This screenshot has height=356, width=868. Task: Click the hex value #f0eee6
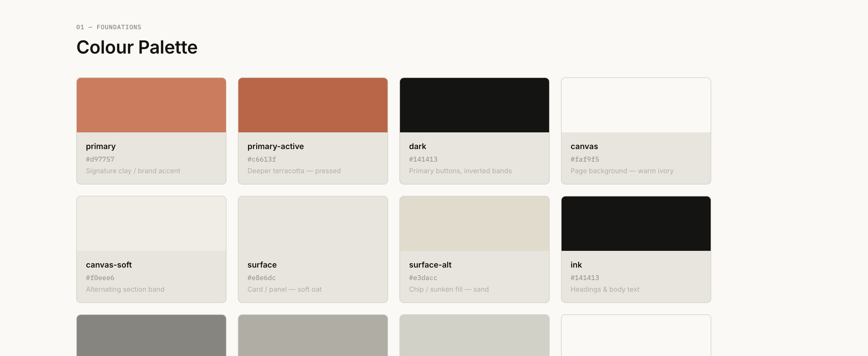coord(100,278)
